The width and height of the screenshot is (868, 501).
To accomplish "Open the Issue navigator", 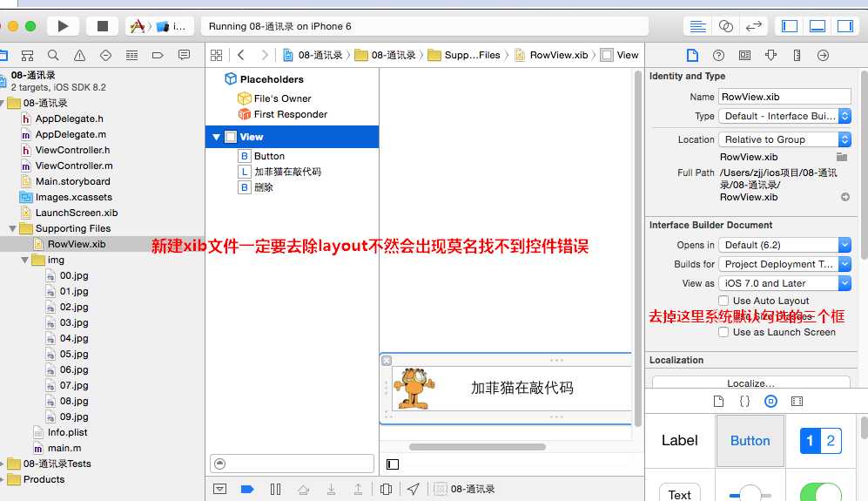I will coord(80,56).
